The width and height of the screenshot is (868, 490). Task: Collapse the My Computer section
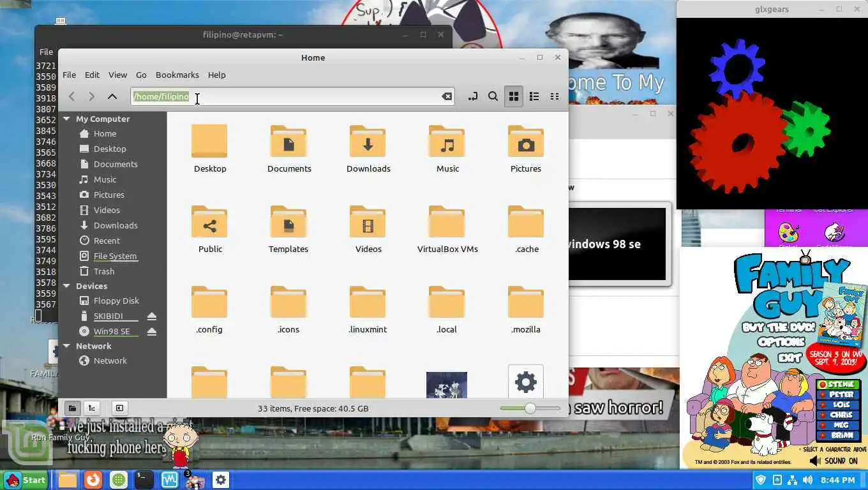click(x=66, y=119)
